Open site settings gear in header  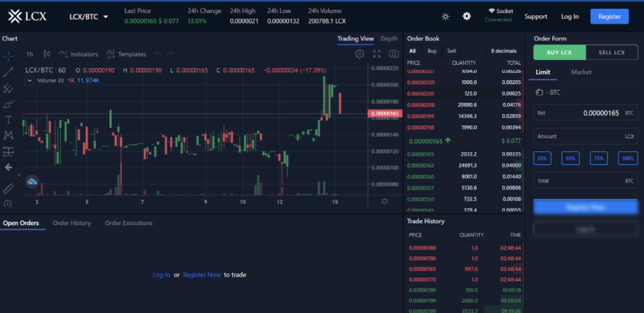(x=467, y=16)
